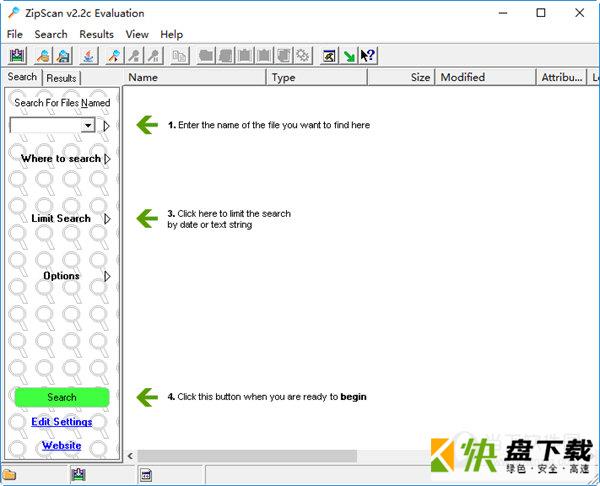Open the Results menu
This screenshot has height=486, width=600.
(x=96, y=34)
